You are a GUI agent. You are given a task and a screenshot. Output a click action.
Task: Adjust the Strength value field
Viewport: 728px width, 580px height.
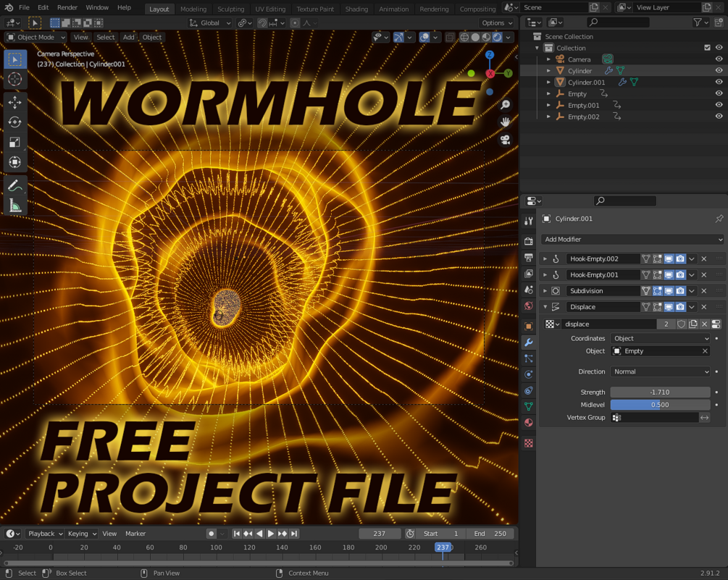pyautogui.click(x=660, y=392)
